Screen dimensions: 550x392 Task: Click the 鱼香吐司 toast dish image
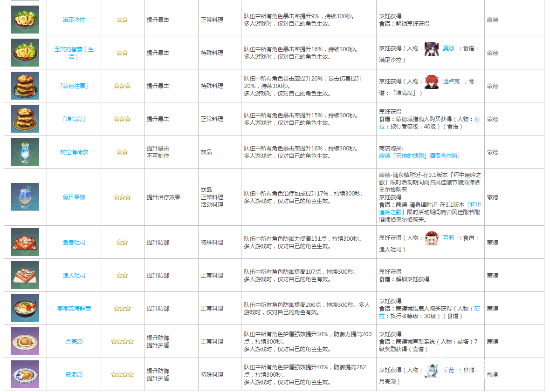[25, 242]
